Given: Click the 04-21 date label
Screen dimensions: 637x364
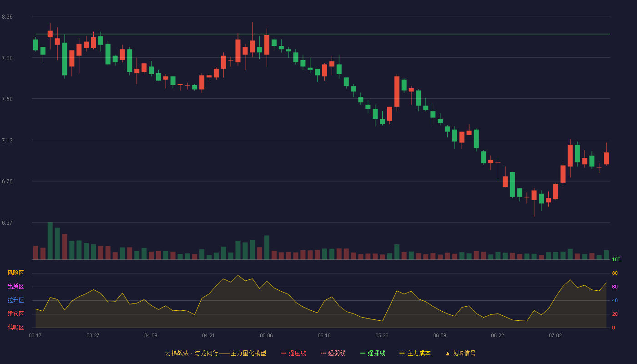Looking at the screenshot, I should point(208,335).
